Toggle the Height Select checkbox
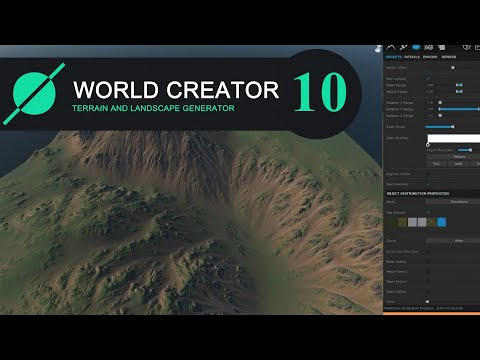The image size is (480, 360). click(428, 272)
